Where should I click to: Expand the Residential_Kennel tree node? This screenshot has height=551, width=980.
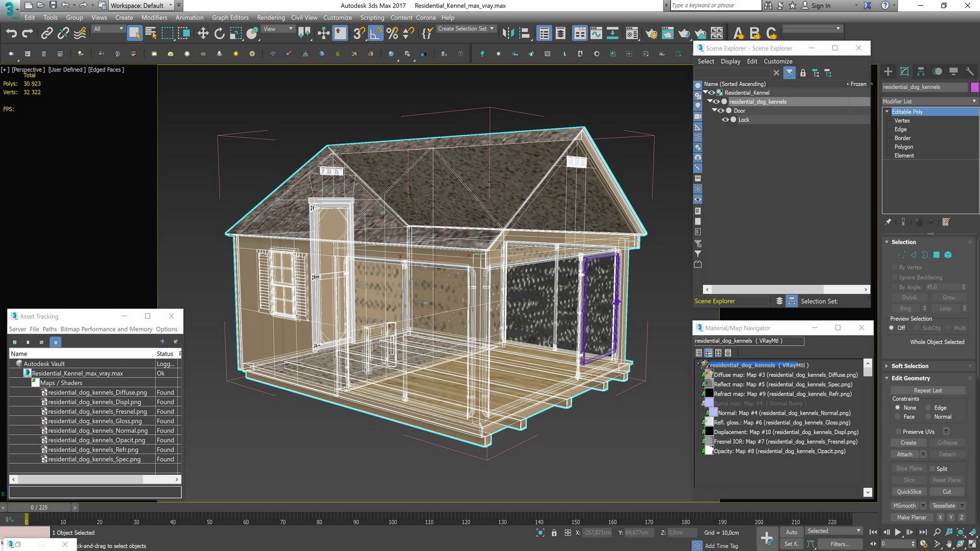[x=707, y=92]
